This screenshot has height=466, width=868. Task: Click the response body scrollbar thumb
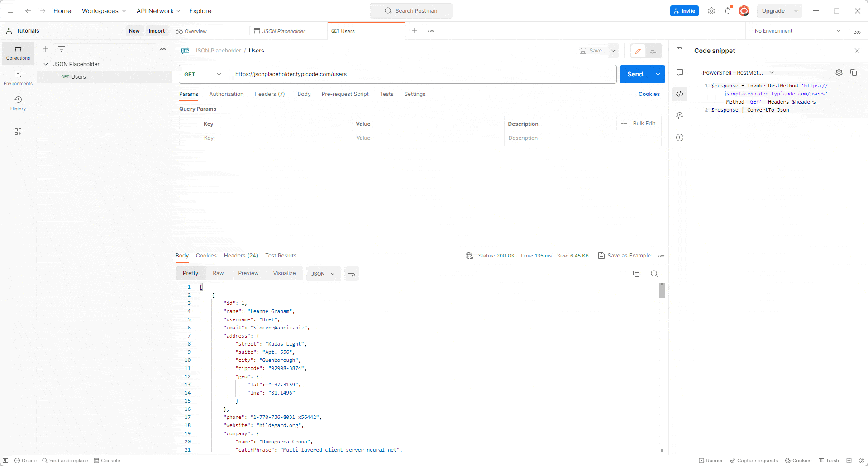click(662, 290)
